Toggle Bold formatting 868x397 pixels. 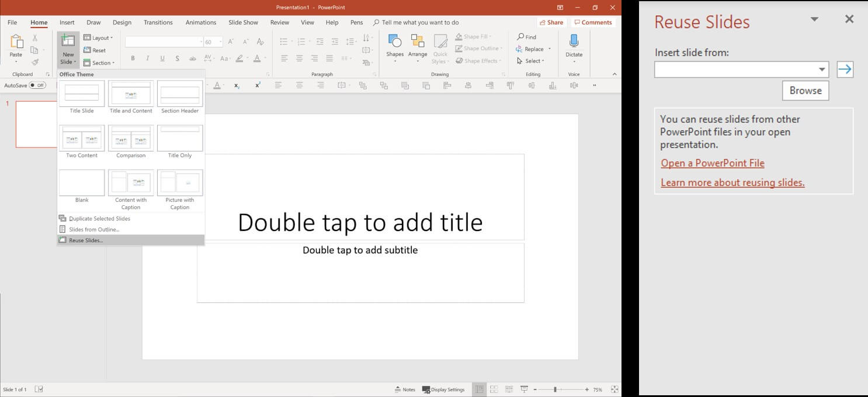[x=133, y=58]
